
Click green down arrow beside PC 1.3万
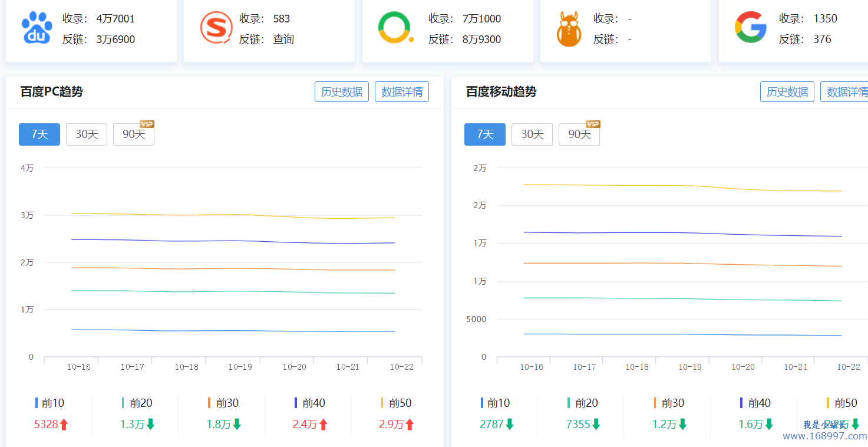tap(150, 424)
